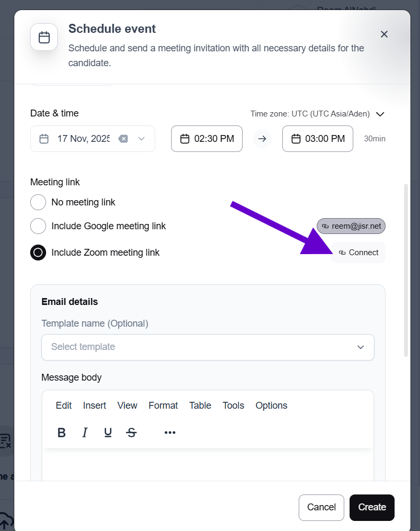Screen dimensions: 420x531
Task: Select Include Google meeting link
Action: [38, 226]
